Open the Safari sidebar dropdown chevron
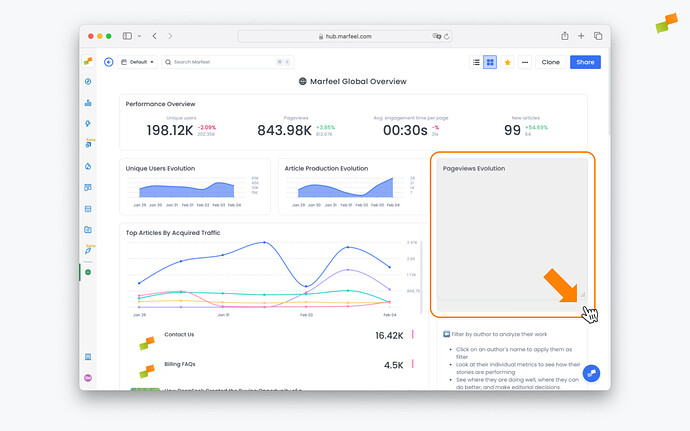The height and width of the screenshot is (431, 690). tap(139, 36)
